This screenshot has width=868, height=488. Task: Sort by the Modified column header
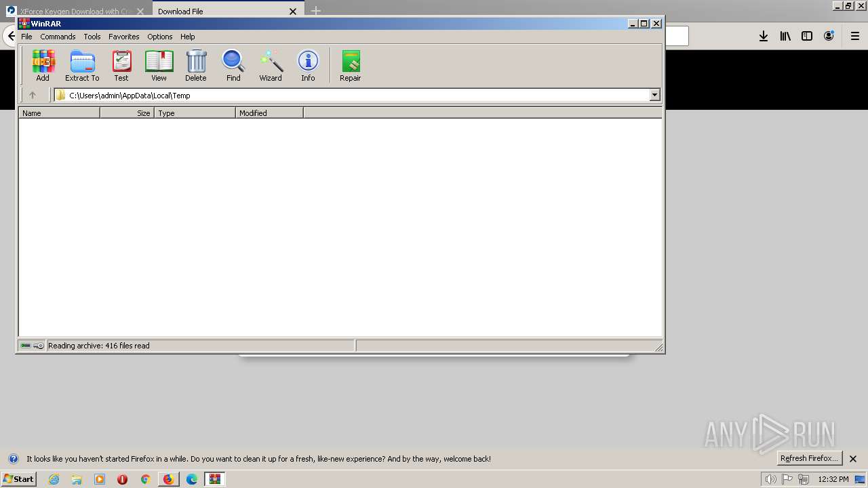tap(269, 113)
